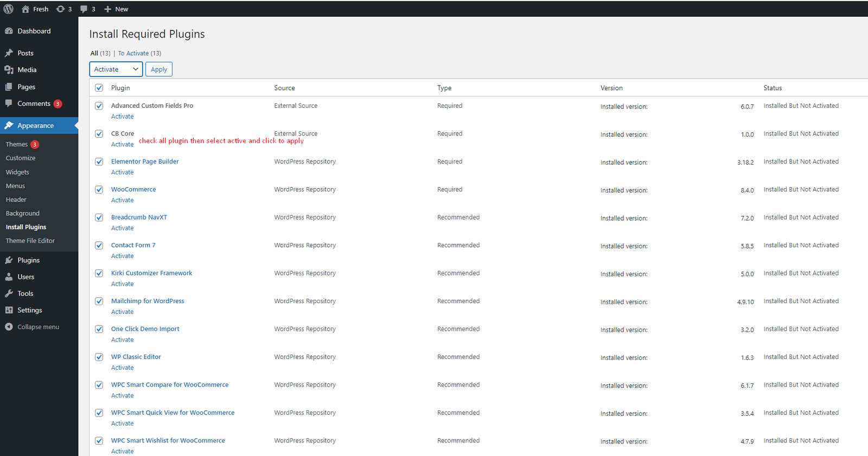
Task: Click the Media icon in sidebar
Action: click(x=9, y=70)
